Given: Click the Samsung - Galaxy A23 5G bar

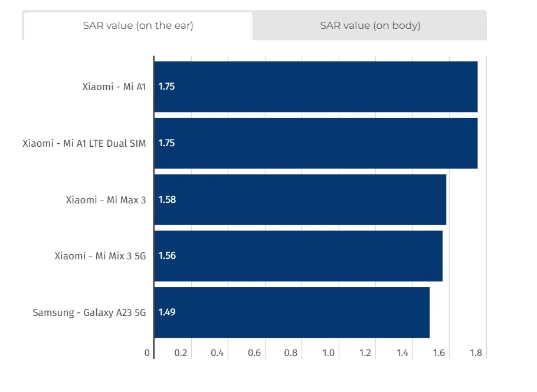Looking at the screenshot, I should point(292,312).
